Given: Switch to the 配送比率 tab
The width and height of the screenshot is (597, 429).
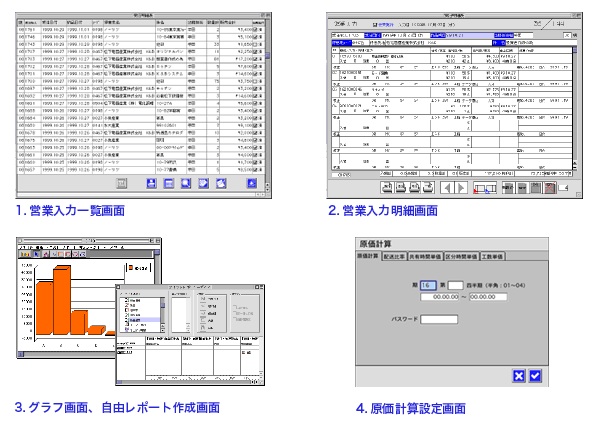Looking at the screenshot, I should coord(394,257).
